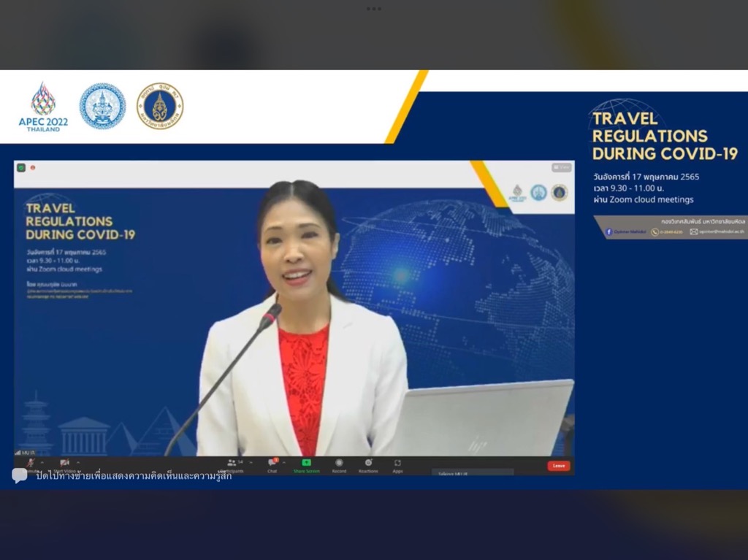This screenshot has width=748, height=560.
Task: Open the Participants panel icon
Action: pyautogui.click(x=232, y=462)
